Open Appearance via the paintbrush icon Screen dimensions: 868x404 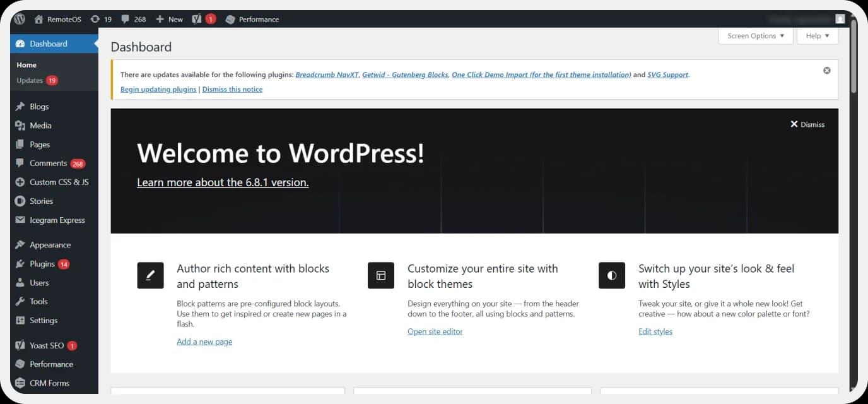(20, 244)
